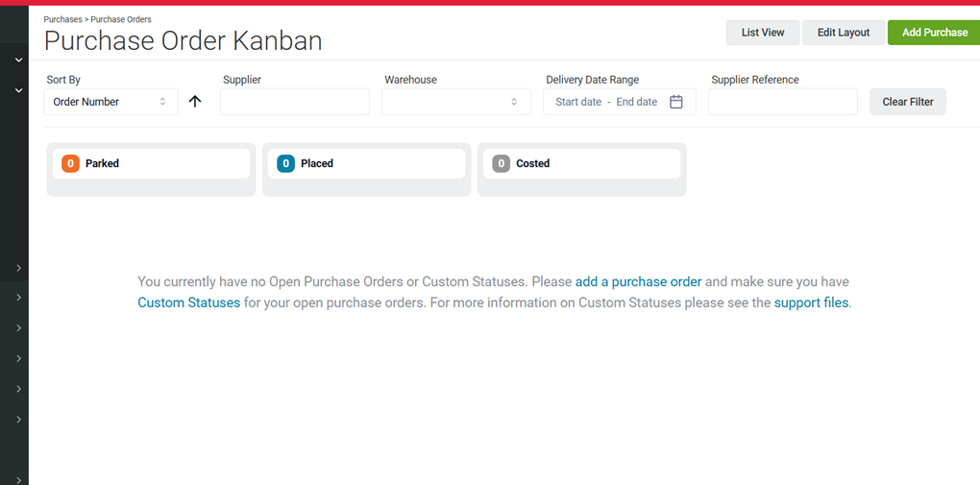Click the Start date field
Screen dimensions: 980x485
coord(578,102)
